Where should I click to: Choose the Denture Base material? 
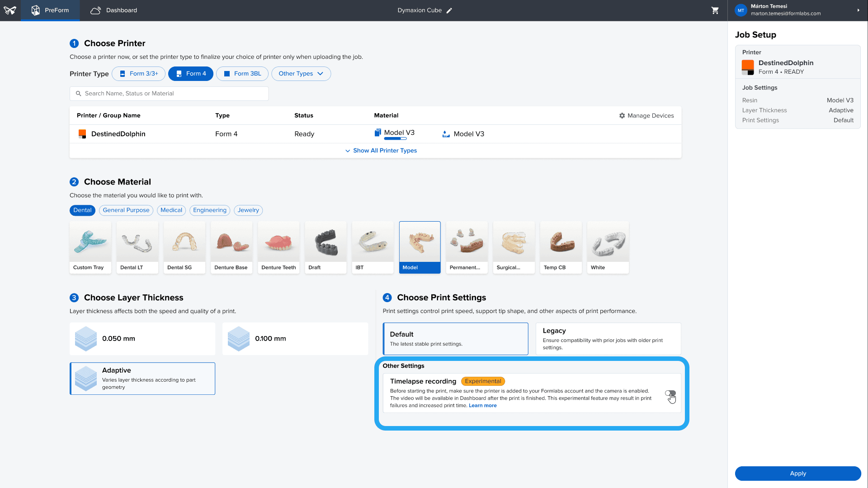pos(231,247)
